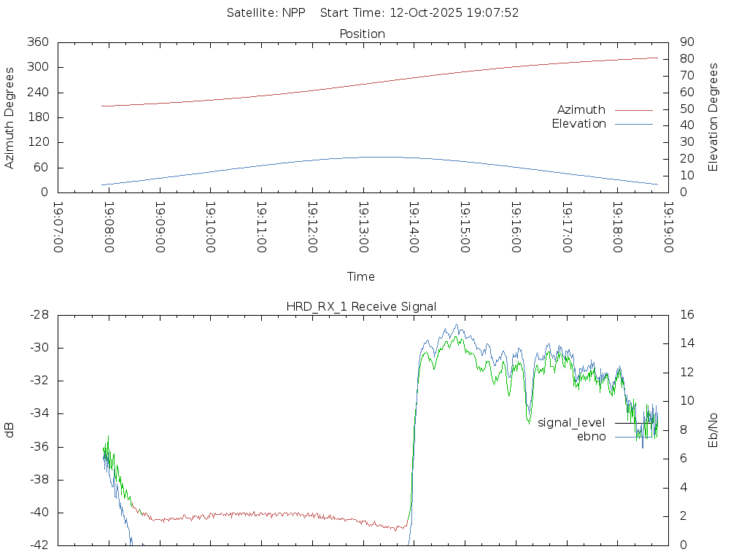Select the dB axis label
The height and width of the screenshot is (560, 747).
click(x=9, y=430)
